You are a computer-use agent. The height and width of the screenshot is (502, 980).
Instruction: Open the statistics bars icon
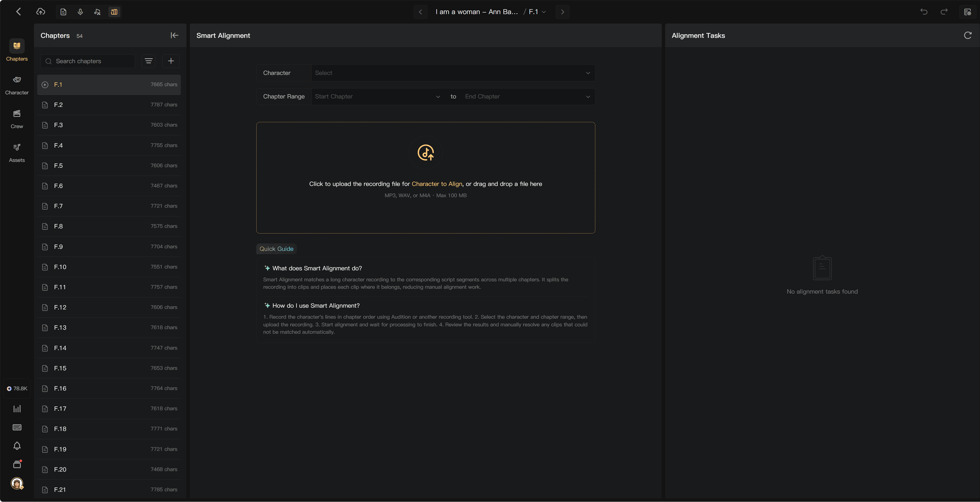[17, 409]
